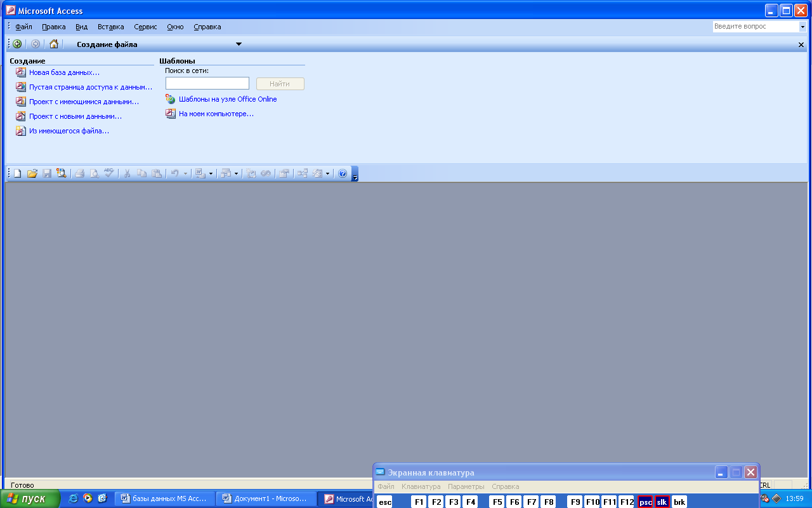The image size is (812, 508).
Task: Click На моем компьютере link
Action: (216, 114)
